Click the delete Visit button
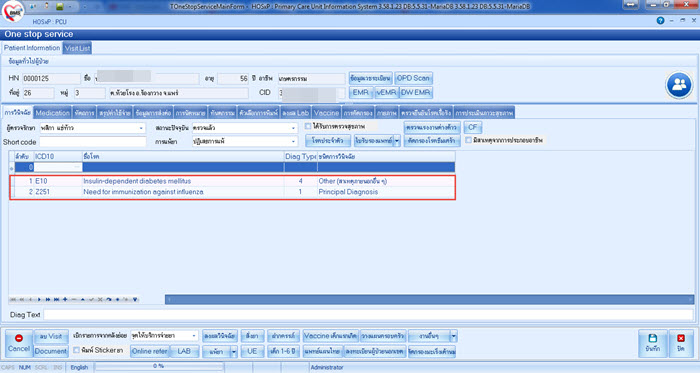 click(x=51, y=336)
